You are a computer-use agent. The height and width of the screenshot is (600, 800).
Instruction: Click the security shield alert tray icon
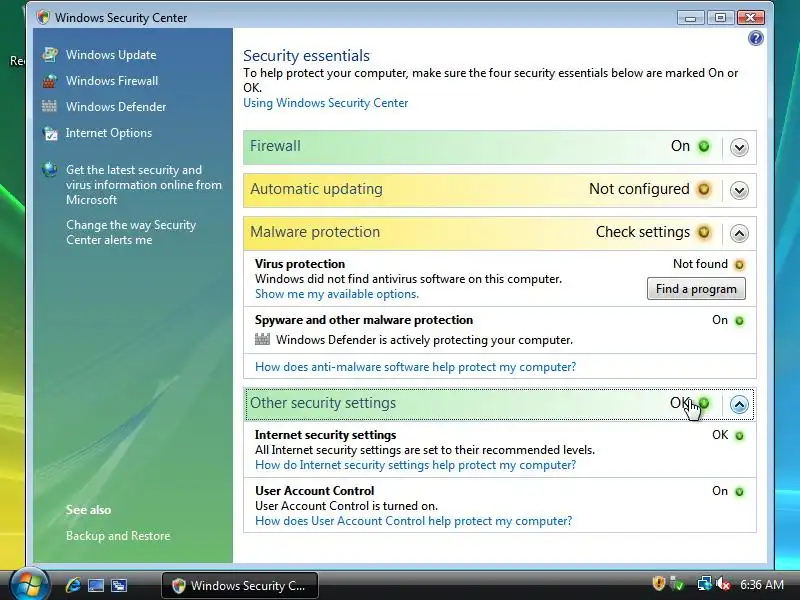click(659, 583)
